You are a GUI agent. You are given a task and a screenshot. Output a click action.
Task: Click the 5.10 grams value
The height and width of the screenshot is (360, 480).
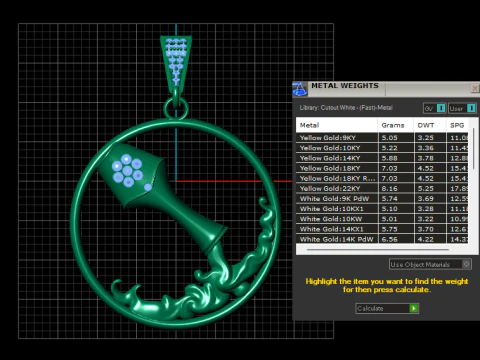(x=389, y=209)
